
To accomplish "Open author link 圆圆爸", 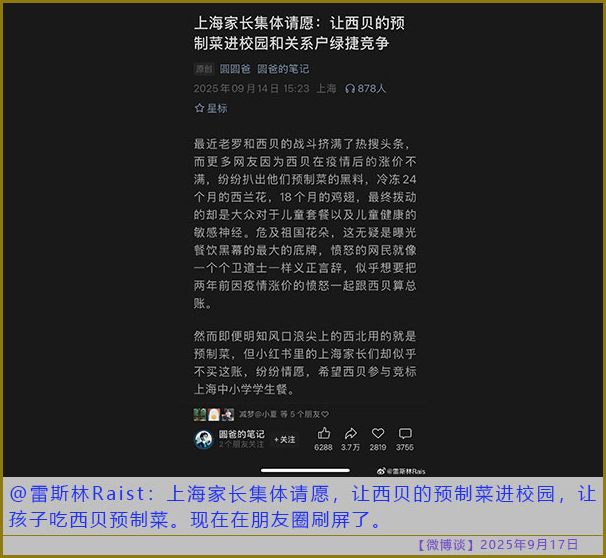I will click(234, 69).
